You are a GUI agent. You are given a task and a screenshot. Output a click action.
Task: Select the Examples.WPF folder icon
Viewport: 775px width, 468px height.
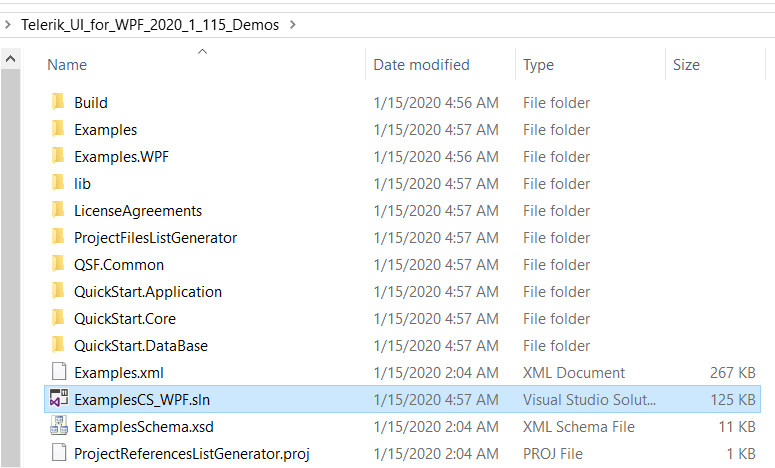click(58, 156)
